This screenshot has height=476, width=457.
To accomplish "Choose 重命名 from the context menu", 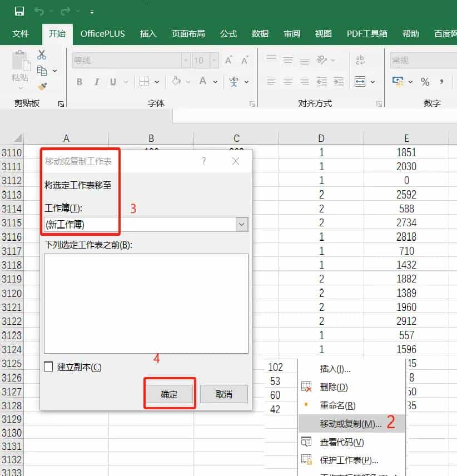I will pos(337,405).
